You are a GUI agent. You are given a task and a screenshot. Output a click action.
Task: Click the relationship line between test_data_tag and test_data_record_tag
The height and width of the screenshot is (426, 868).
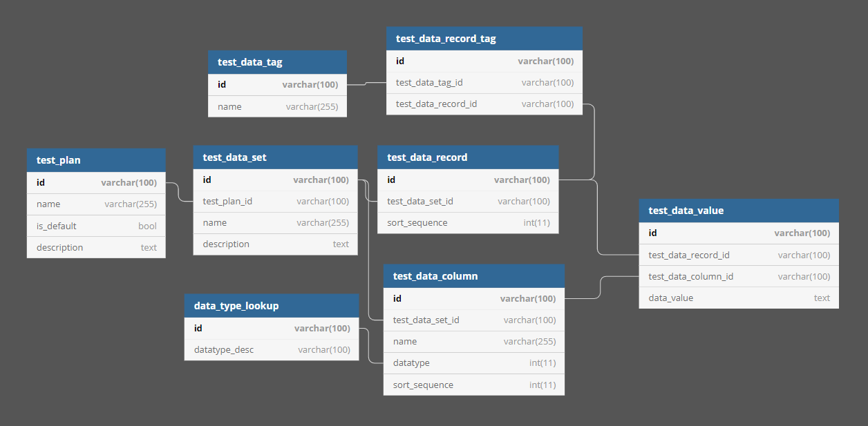tap(365, 83)
